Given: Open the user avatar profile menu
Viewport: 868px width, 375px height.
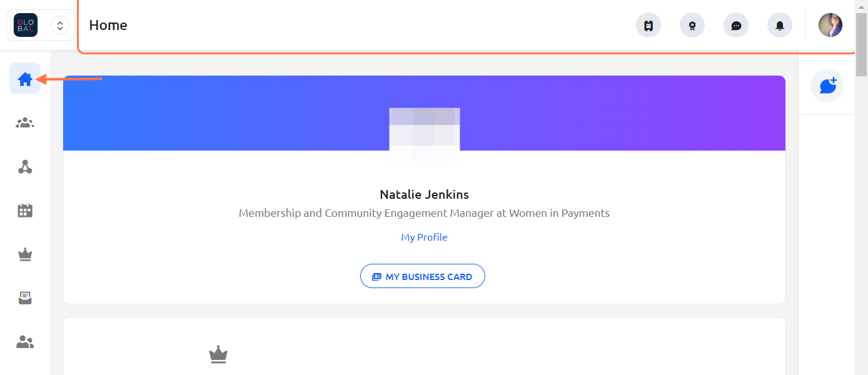Looking at the screenshot, I should pos(830,25).
